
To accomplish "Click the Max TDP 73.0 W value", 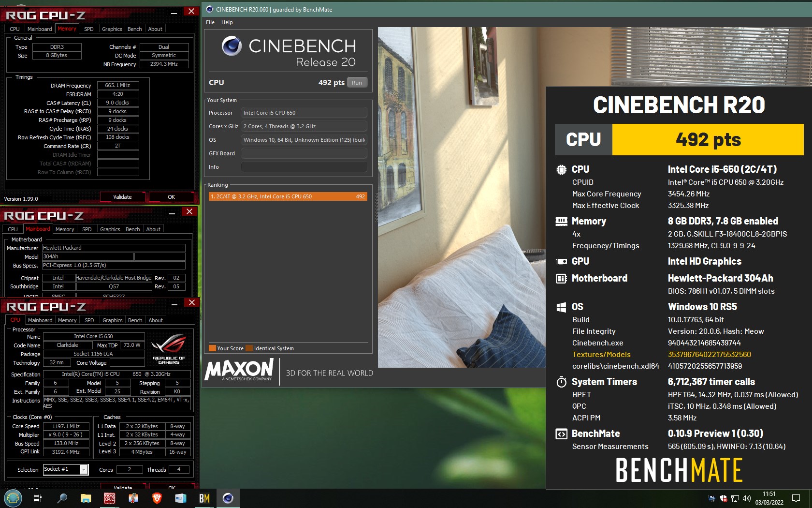I will (x=132, y=345).
